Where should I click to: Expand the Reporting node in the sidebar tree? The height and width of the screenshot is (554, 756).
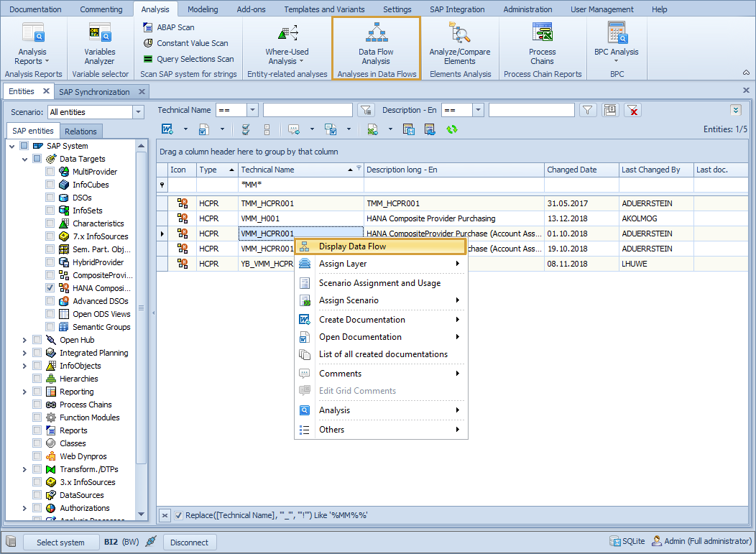24,391
